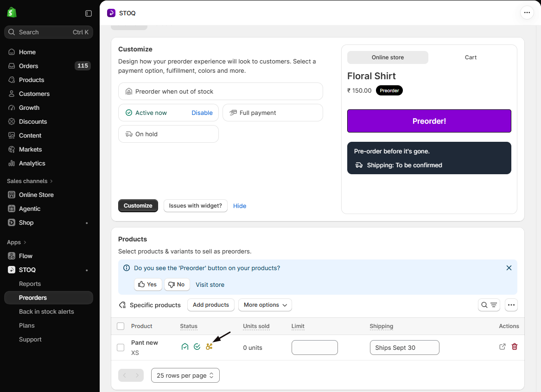Click the Visit store link
This screenshot has width=541, height=392.
(x=210, y=285)
